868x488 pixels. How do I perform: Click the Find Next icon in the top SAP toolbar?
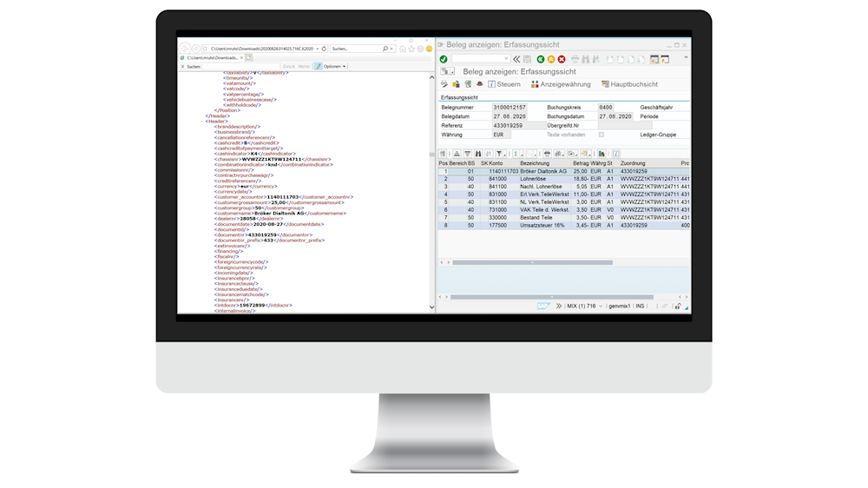pos(596,59)
